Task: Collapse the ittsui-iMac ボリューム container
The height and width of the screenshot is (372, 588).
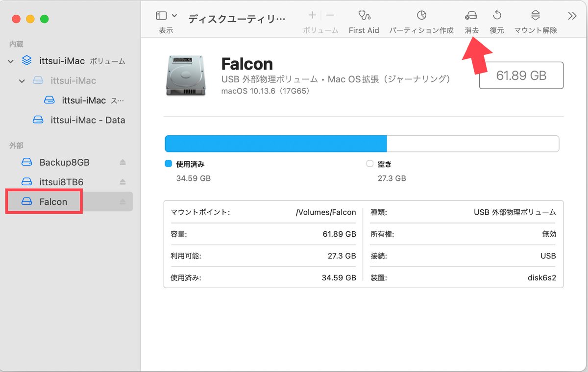Action: [10, 61]
